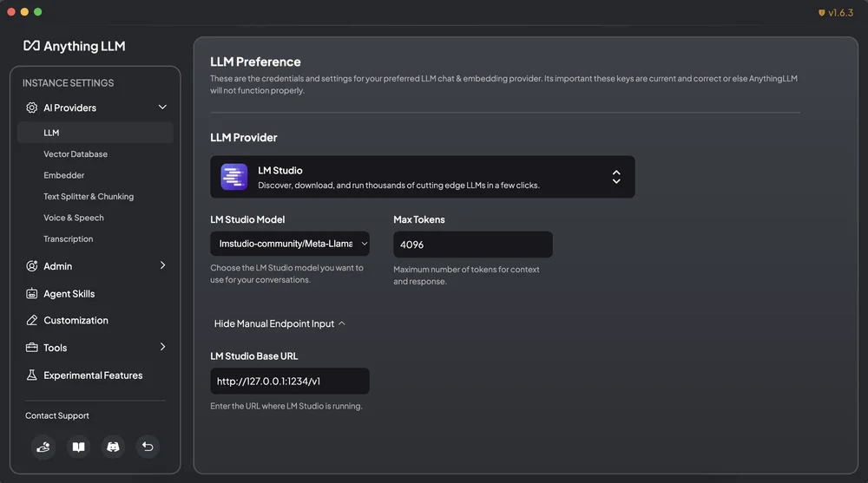Click the v1.6.3 version shield icon
868x483 pixels.
(x=821, y=13)
